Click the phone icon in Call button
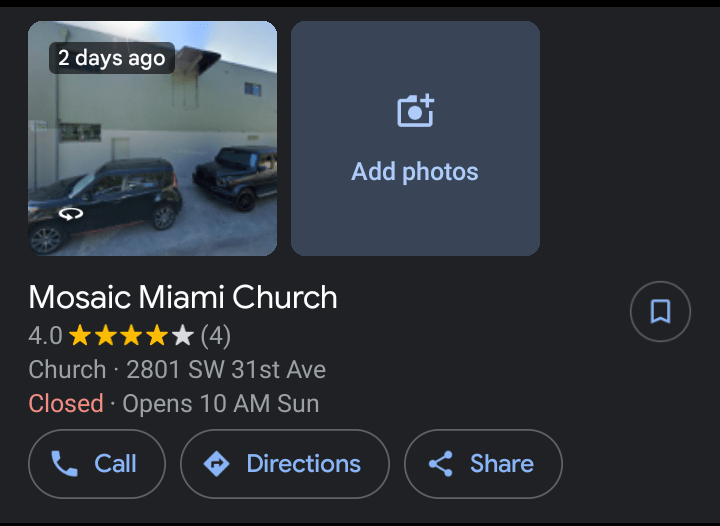The height and width of the screenshot is (526, 720). (x=64, y=464)
